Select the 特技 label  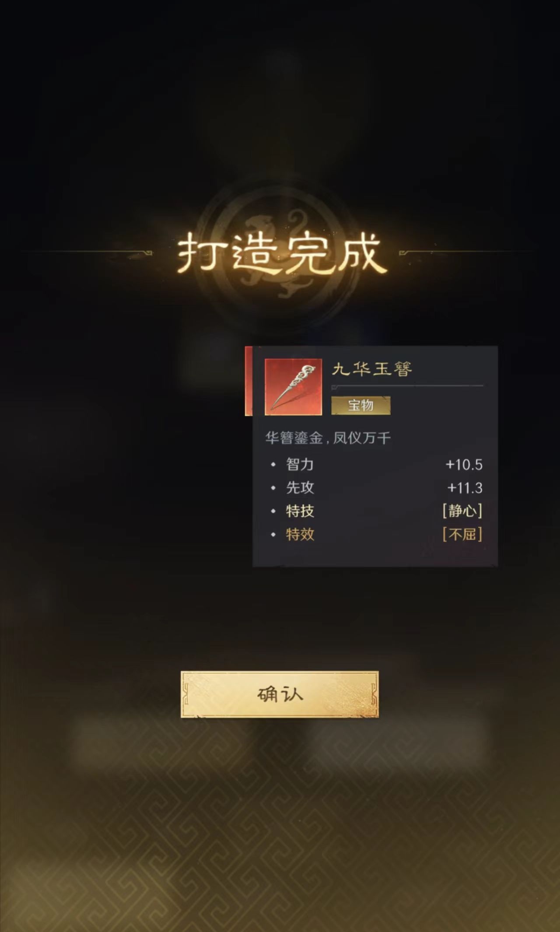pos(300,511)
